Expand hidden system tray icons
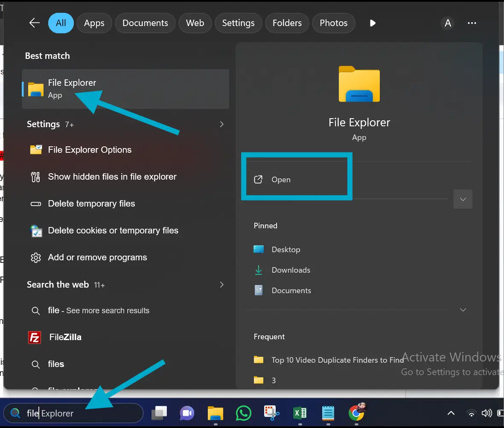The image size is (504, 428). click(451, 413)
